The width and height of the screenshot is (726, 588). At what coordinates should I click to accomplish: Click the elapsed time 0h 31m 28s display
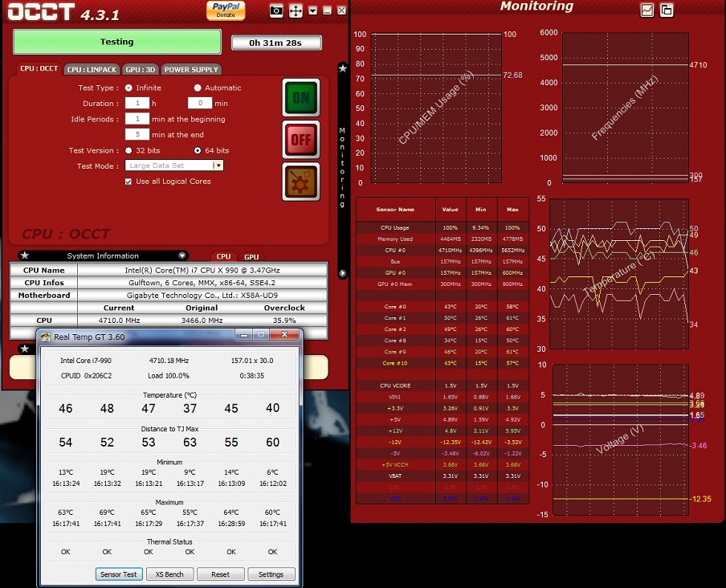pos(276,43)
